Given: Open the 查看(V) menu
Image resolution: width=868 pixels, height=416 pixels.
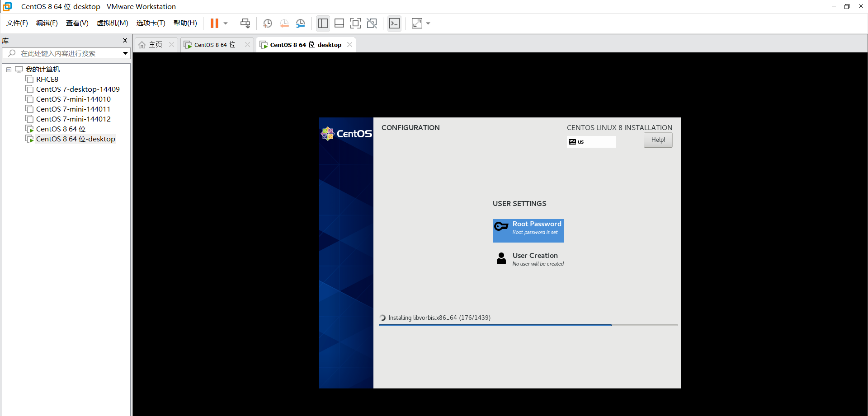Looking at the screenshot, I should (77, 23).
